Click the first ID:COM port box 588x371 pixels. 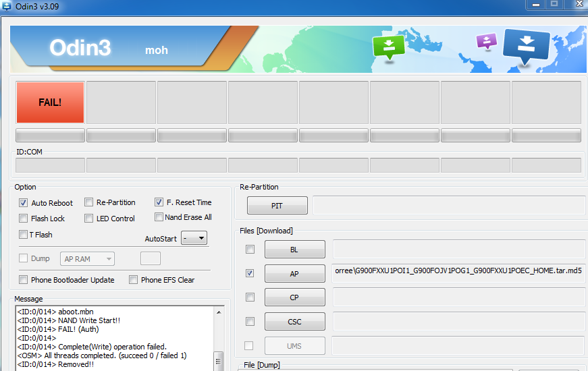pyautogui.click(x=50, y=165)
